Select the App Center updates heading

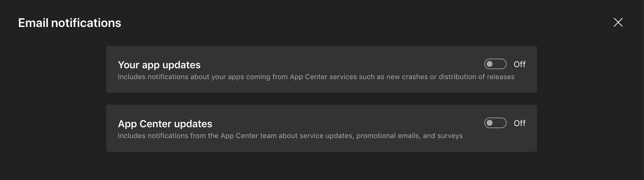(x=165, y=123)
